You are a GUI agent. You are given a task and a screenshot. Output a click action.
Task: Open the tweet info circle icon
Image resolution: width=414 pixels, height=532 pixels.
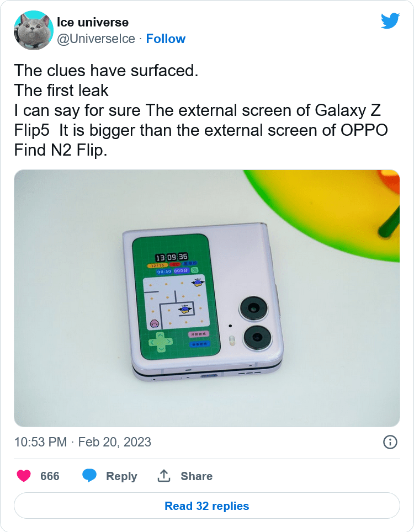[x=390, y=442]
